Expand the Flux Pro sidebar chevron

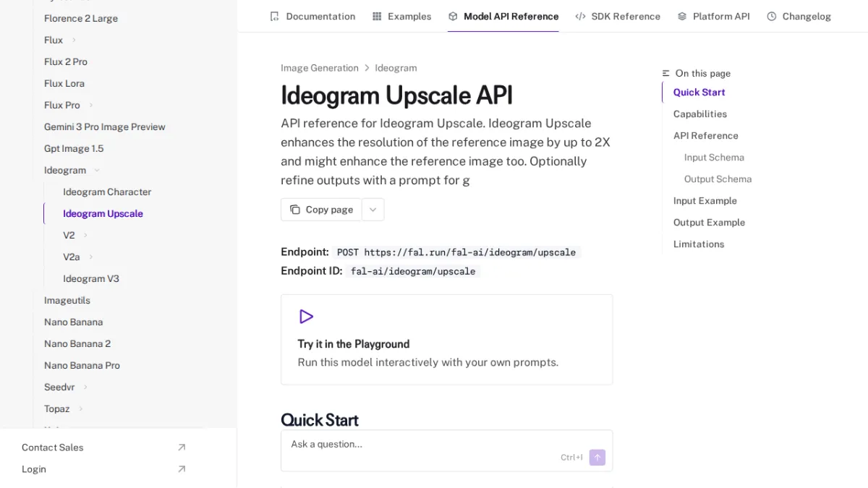point(91,105)
